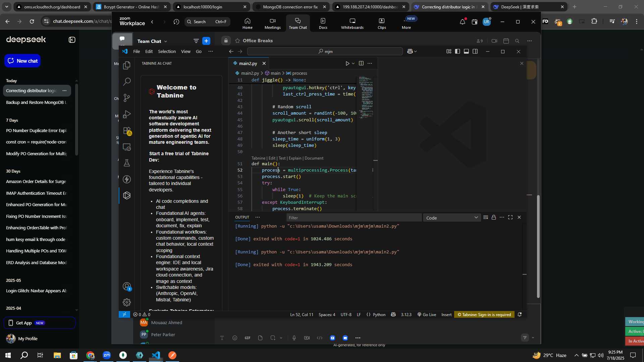Open the Testing flask view

point(127,163)
